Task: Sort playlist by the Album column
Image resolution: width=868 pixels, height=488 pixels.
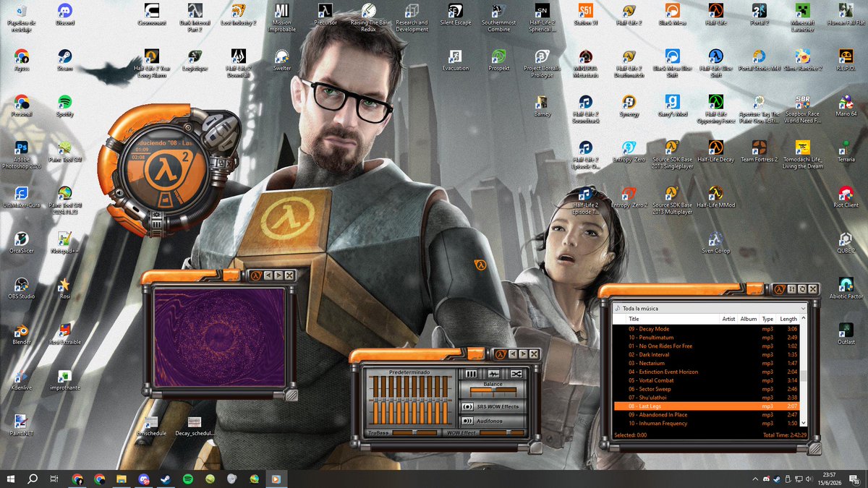Action: tap(748, 319)
